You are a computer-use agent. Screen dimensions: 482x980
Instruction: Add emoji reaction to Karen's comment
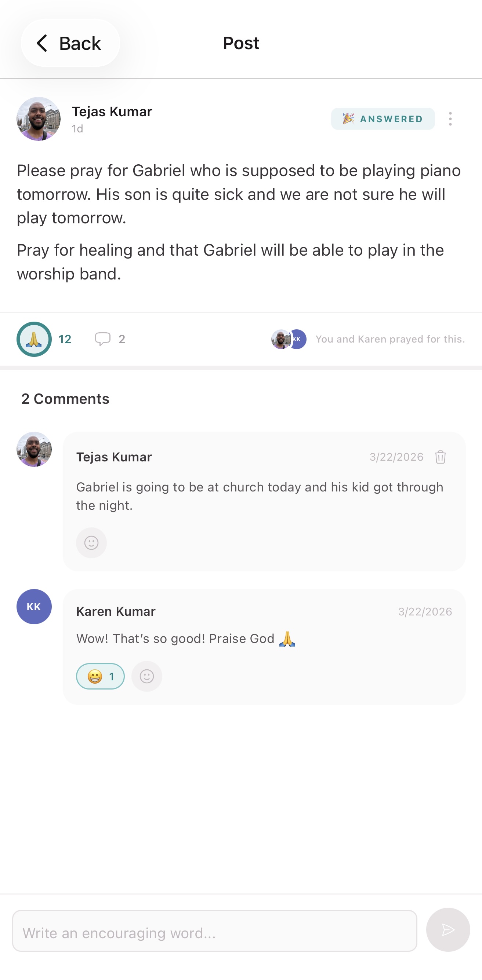click(146, 676)
